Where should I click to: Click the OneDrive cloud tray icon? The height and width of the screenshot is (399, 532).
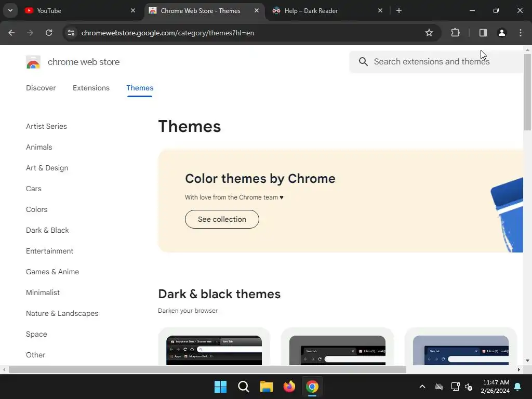[439, 387]
